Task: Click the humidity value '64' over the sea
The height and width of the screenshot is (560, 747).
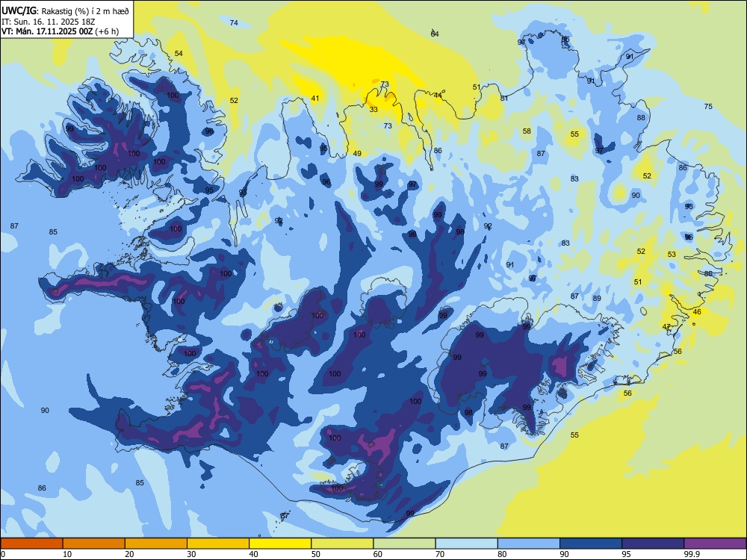Action: click(435, 34)
